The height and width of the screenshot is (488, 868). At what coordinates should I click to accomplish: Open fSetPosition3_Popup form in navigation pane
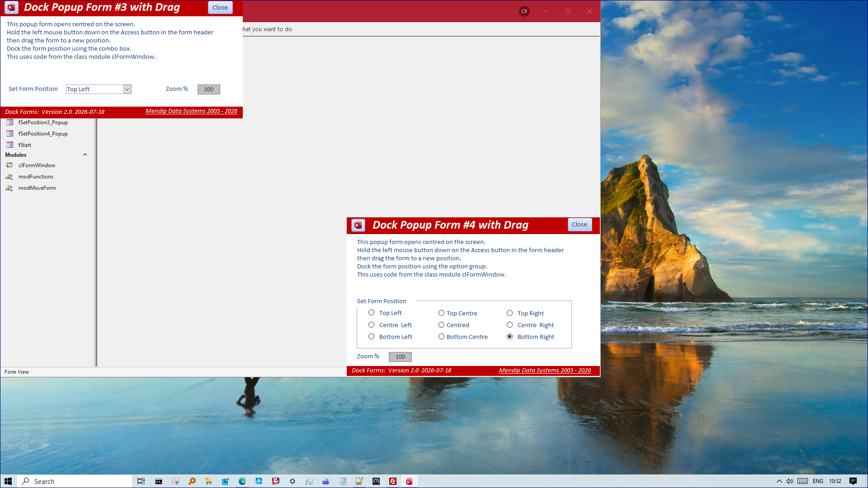[43, 122]
